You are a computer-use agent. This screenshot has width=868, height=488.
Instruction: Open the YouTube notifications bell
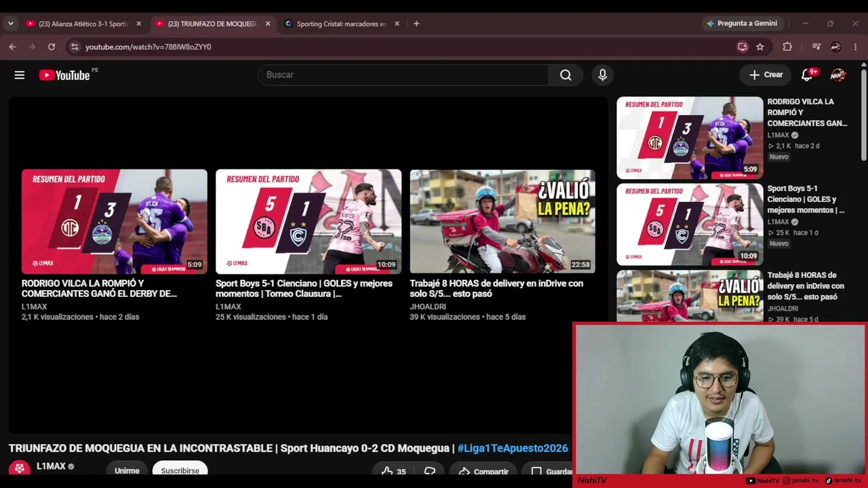tap(807, 75)
